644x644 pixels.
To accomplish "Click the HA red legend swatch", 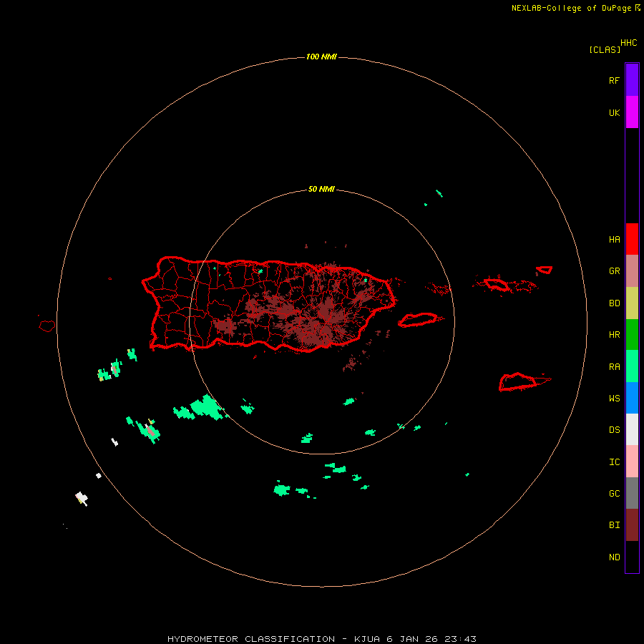I will (632, 239).
